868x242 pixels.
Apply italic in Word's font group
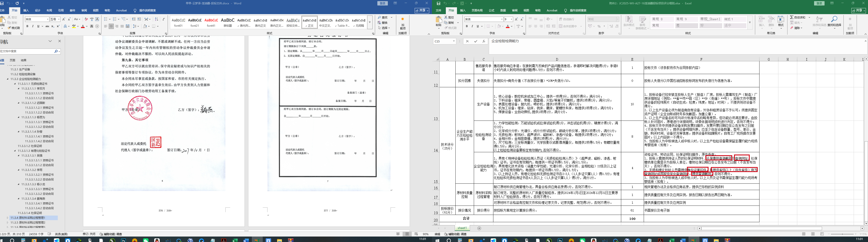(x=33, y=26)
